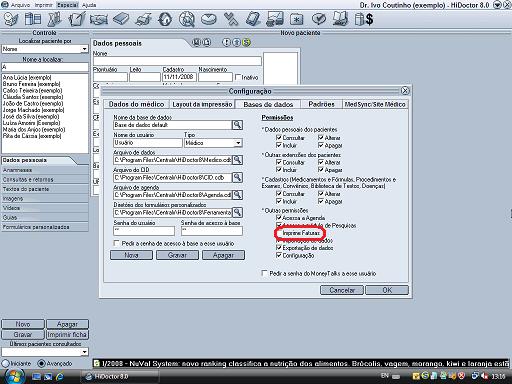Click the speech bubble checkmark toolbar icon
Screen dimensions: 512x384
click(319, 19)
